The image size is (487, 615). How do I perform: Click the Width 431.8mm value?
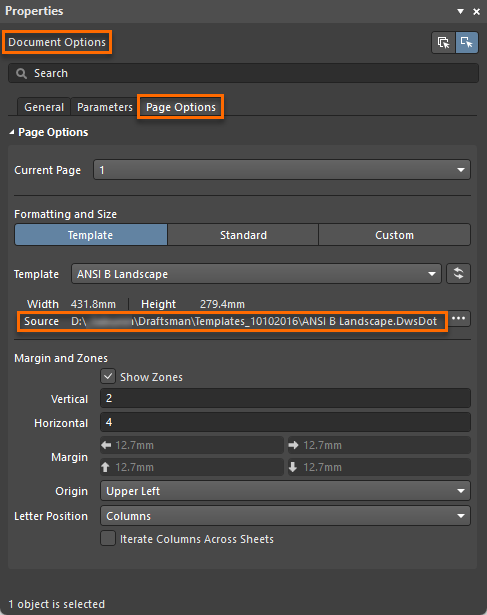pos(93,304)
